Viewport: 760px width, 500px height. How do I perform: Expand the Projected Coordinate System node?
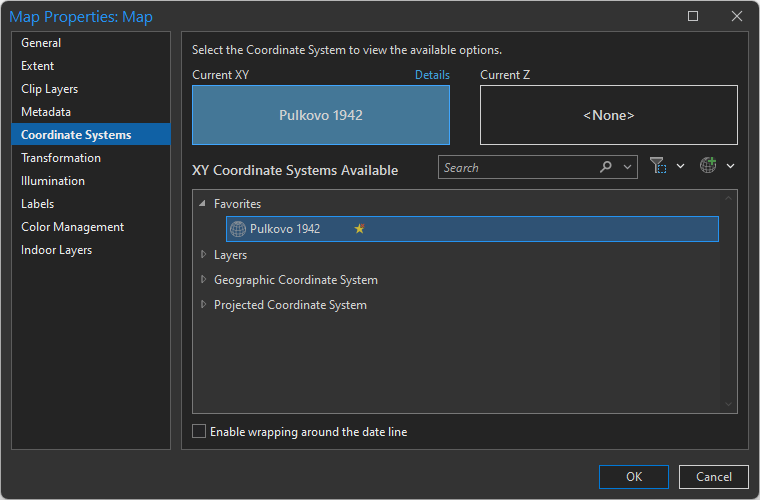pyautogui.click(x=204, y=305)
